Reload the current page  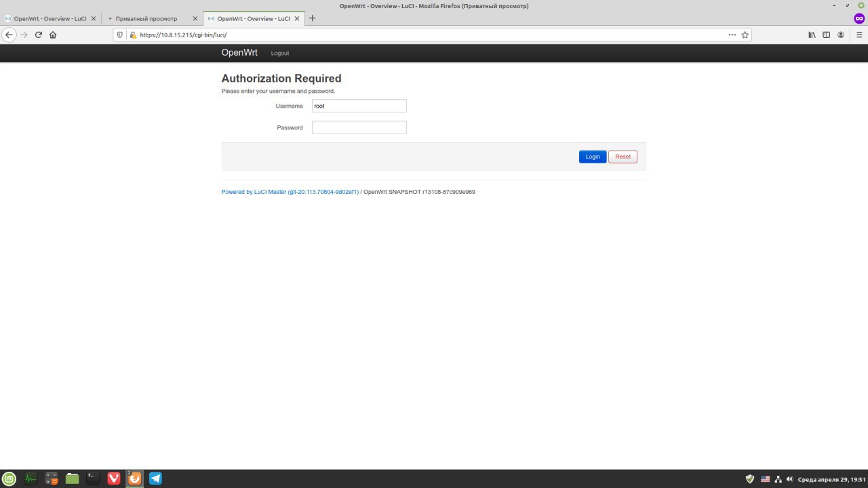coord(39,35)
